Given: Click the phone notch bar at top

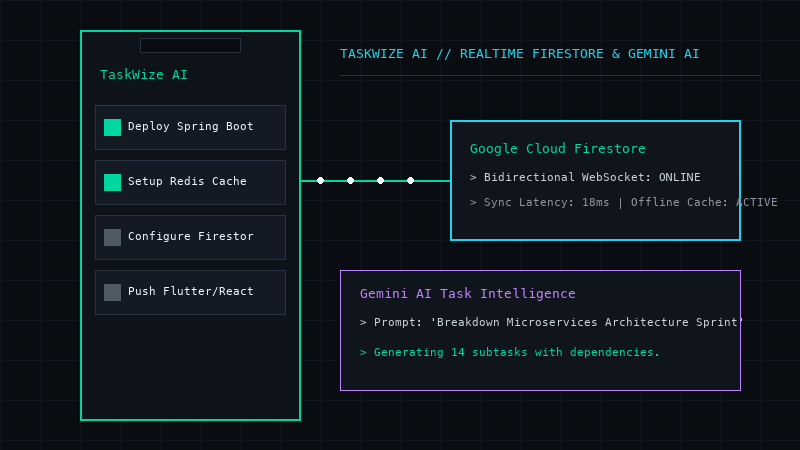Looking at the screenshot, I should pyautogui.click(x=190, y=45).
